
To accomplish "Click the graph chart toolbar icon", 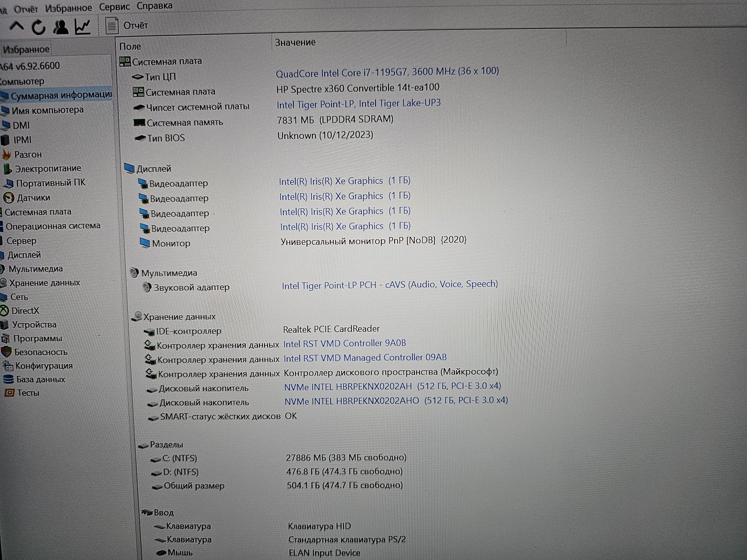I will click(83, 27).
